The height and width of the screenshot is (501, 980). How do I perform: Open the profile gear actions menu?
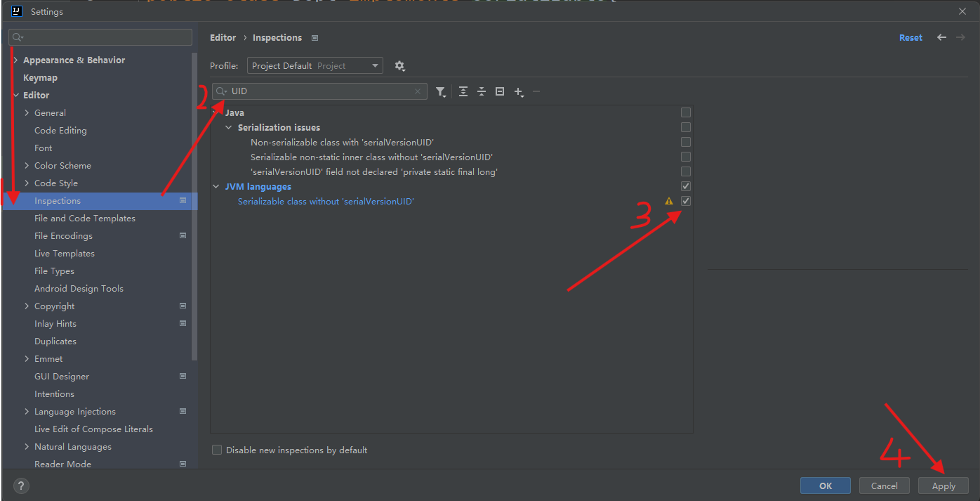pyautogui.click(x=399, y=66)
